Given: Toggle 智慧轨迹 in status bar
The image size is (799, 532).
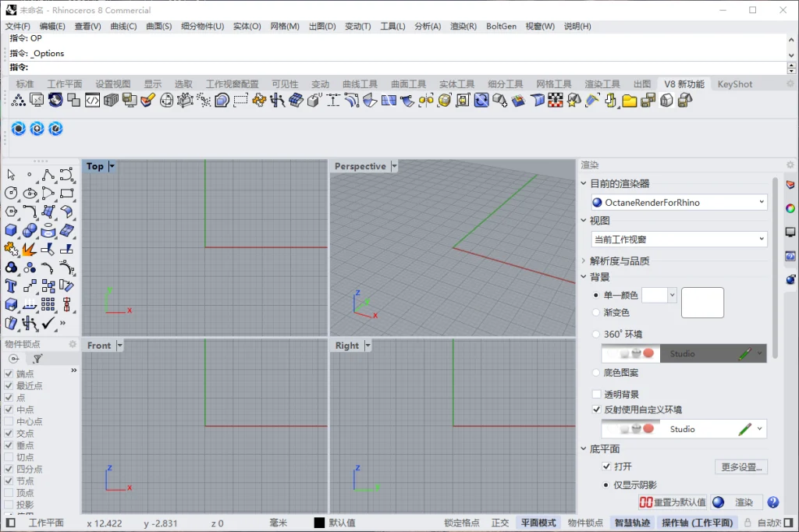Looking at the screenshot, I should 632,523.
